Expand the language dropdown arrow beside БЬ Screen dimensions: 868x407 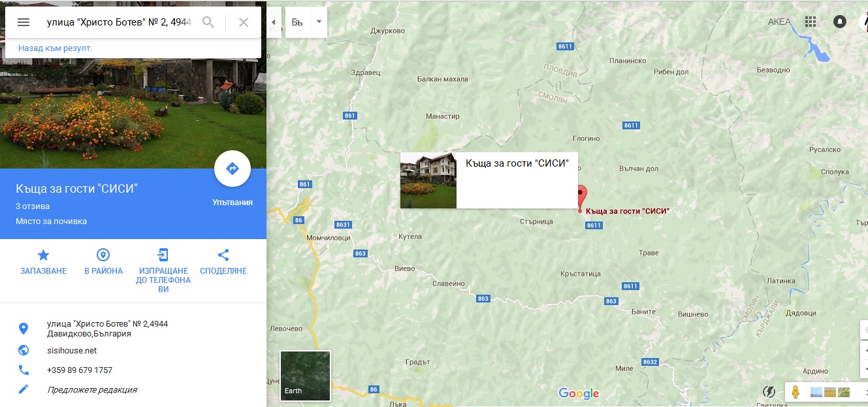tap(319, 22)
